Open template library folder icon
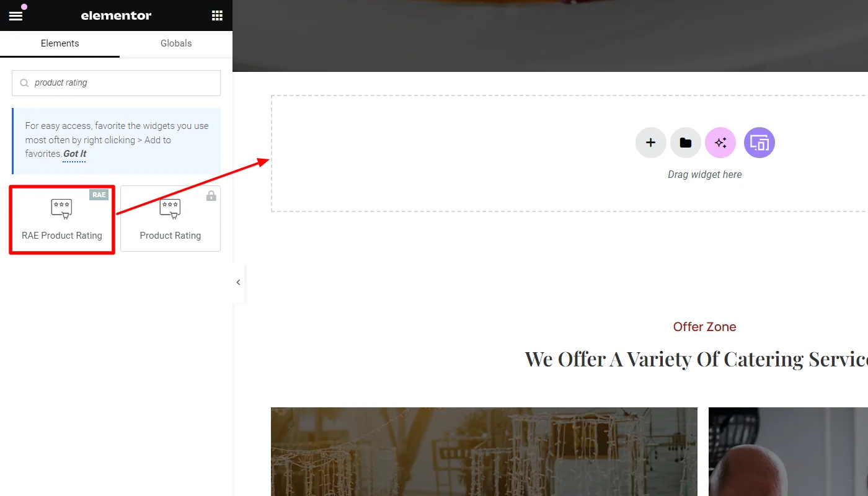 tap(686, 143)
